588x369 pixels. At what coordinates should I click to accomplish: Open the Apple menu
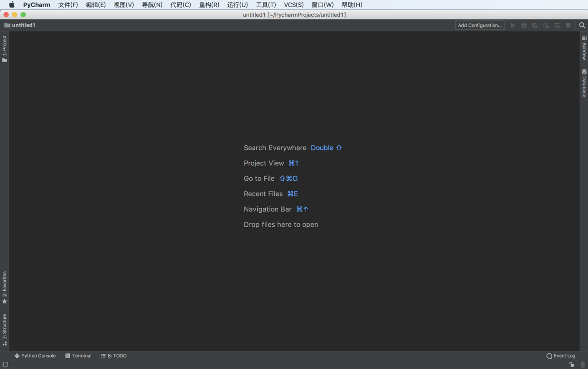pos(11,5)
